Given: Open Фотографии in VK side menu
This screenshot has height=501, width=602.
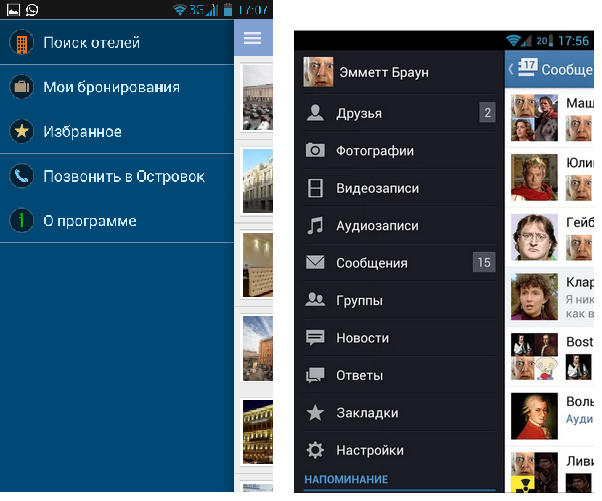Looking at the screenshot, I should tap(399, 150).
